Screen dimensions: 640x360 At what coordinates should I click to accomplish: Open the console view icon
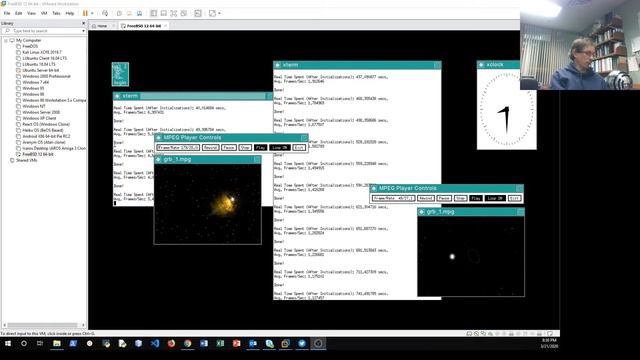pos(198,13)
